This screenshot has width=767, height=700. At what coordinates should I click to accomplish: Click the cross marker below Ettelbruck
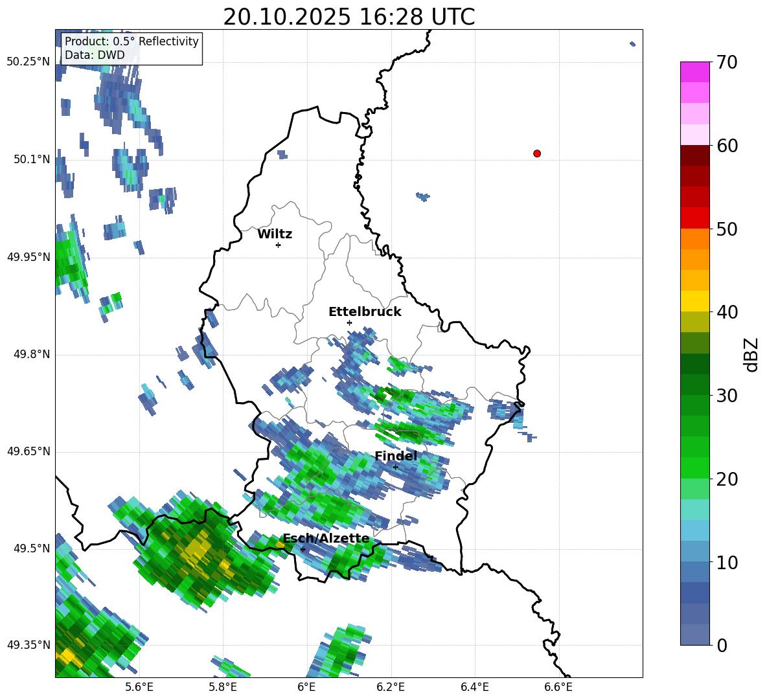tap(349, 322)
